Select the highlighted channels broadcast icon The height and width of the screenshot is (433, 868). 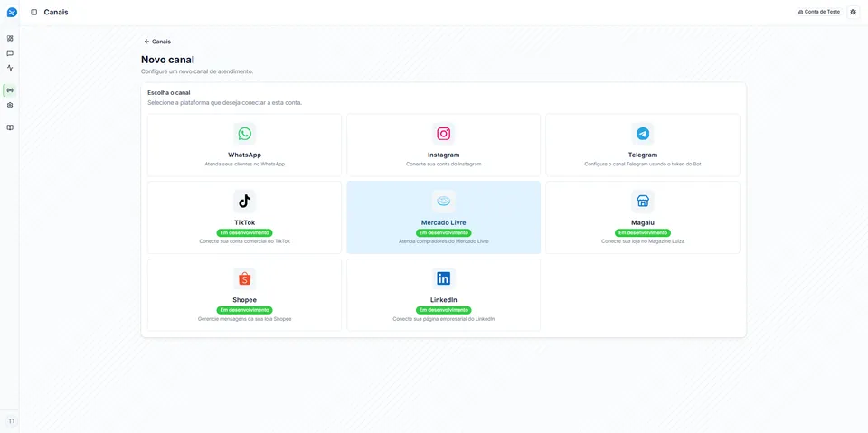coord(10,89)
